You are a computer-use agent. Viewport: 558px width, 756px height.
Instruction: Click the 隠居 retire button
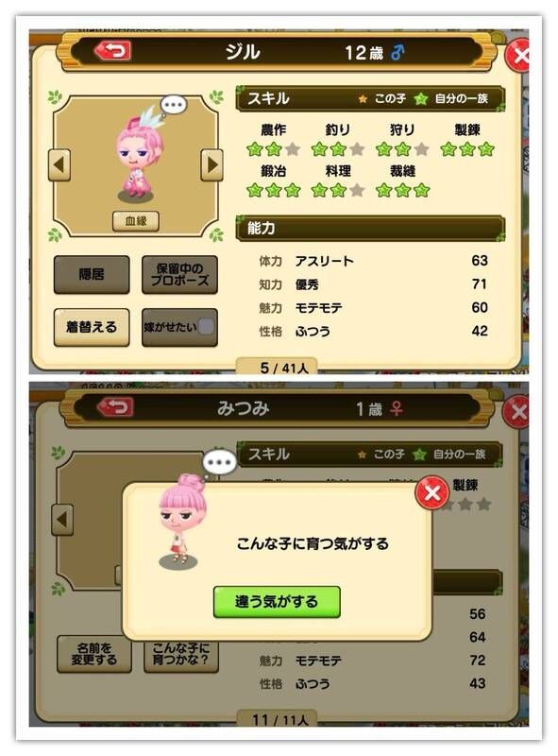(92, 275)
